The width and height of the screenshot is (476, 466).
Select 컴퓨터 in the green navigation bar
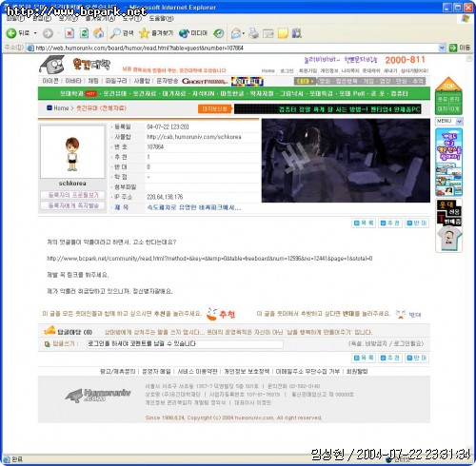pyautogui.click(x=399, y=93)
